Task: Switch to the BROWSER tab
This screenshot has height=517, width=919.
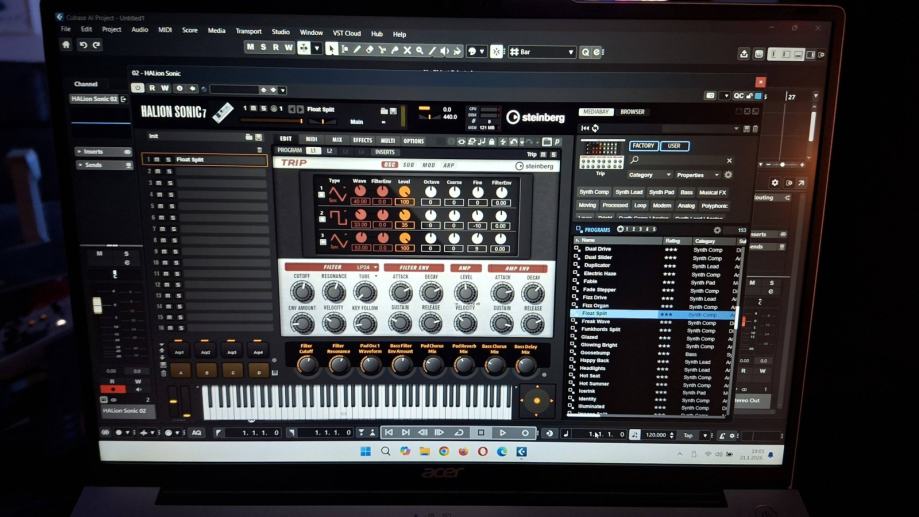Action: coord(632,111)
